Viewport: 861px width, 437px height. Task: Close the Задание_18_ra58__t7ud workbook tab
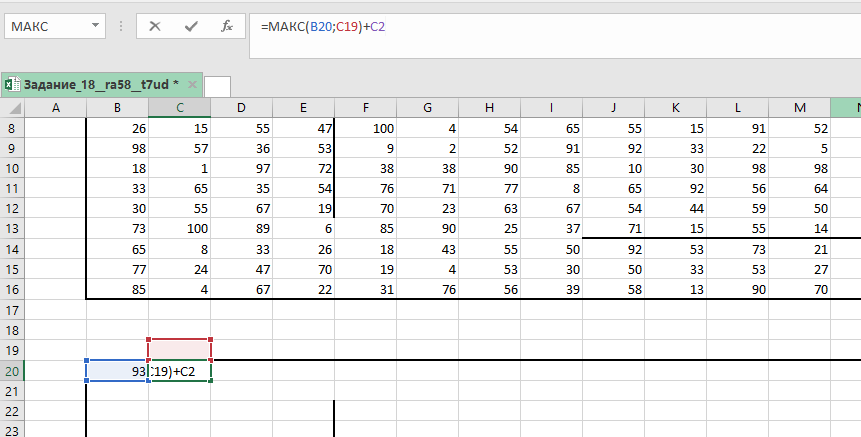tap(190, 84)
